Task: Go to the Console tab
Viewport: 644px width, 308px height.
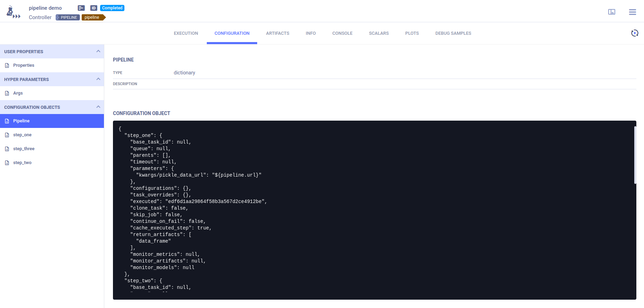Action: [x=342, y=33]
